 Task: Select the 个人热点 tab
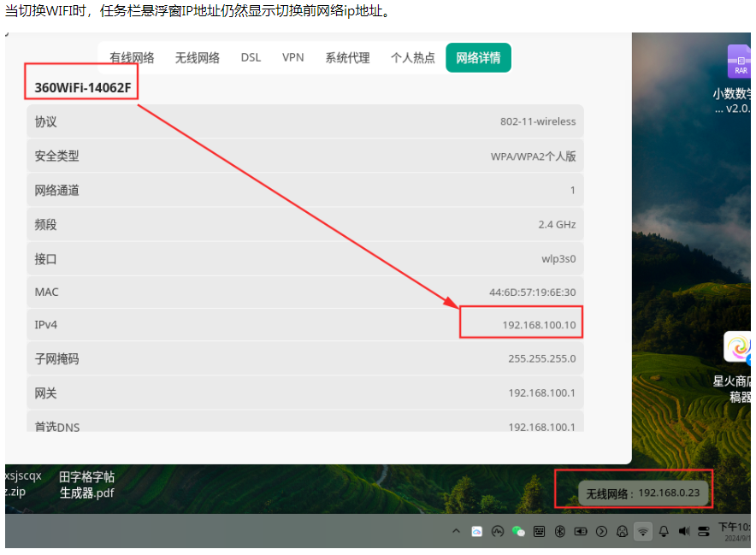(x=413, y=58)
